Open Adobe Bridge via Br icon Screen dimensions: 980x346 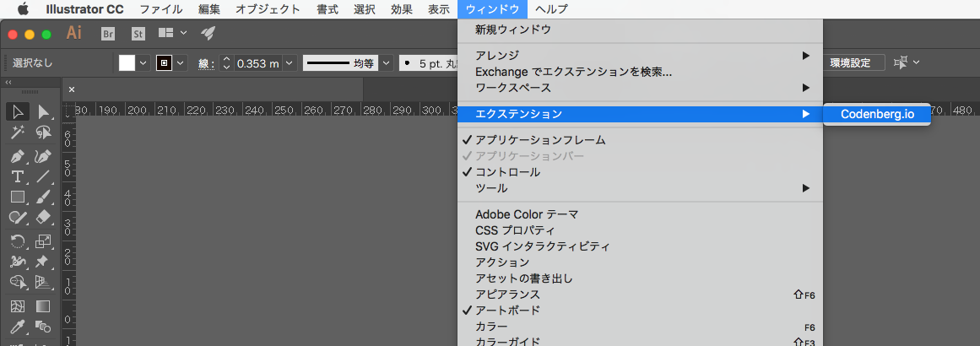(x=107, y=34)
